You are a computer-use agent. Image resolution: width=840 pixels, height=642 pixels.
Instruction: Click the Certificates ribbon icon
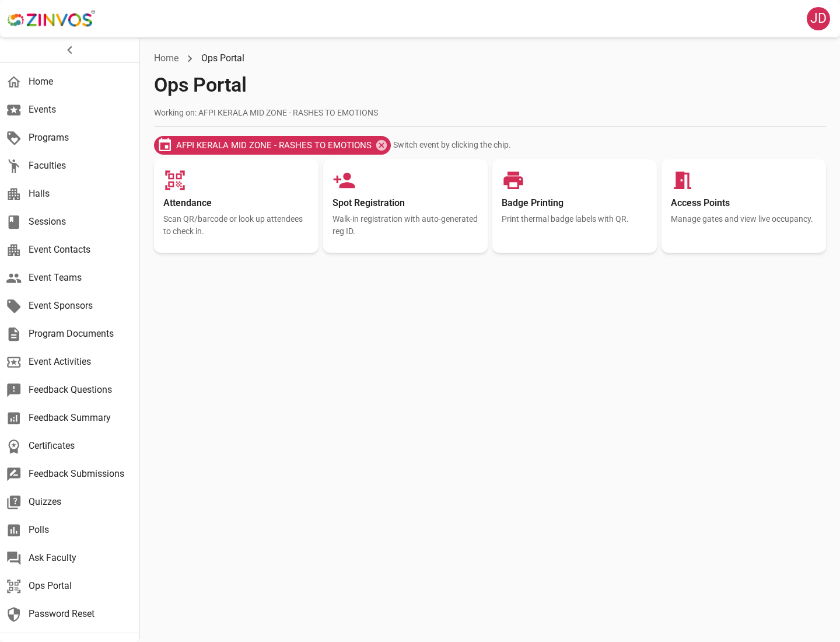pos(14,446)
